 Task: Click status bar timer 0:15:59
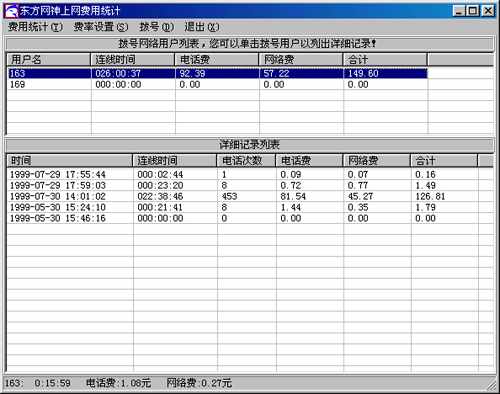pyautogui.click(x=52, y=383)
